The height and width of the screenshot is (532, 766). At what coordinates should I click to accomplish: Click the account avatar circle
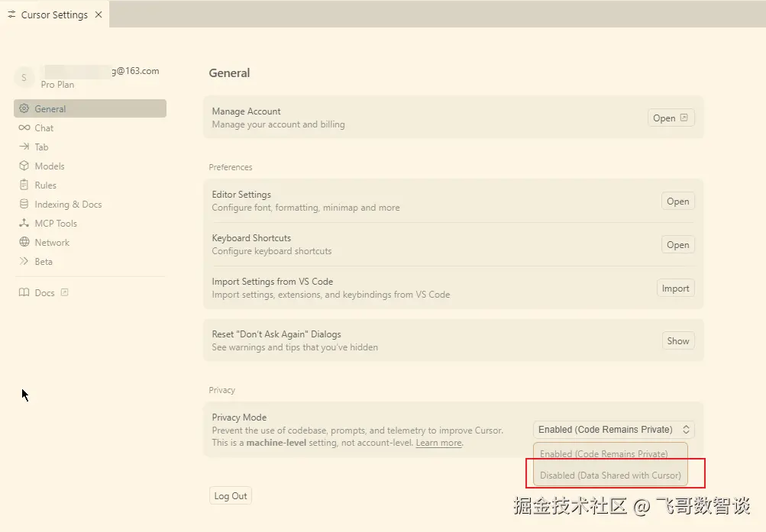point(24,77)
